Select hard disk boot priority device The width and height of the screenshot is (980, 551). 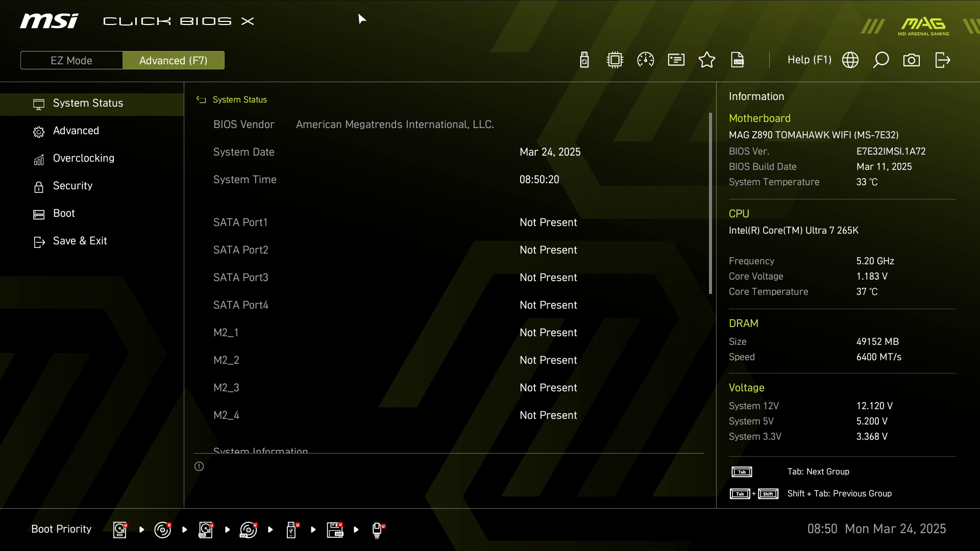point(120,530)
